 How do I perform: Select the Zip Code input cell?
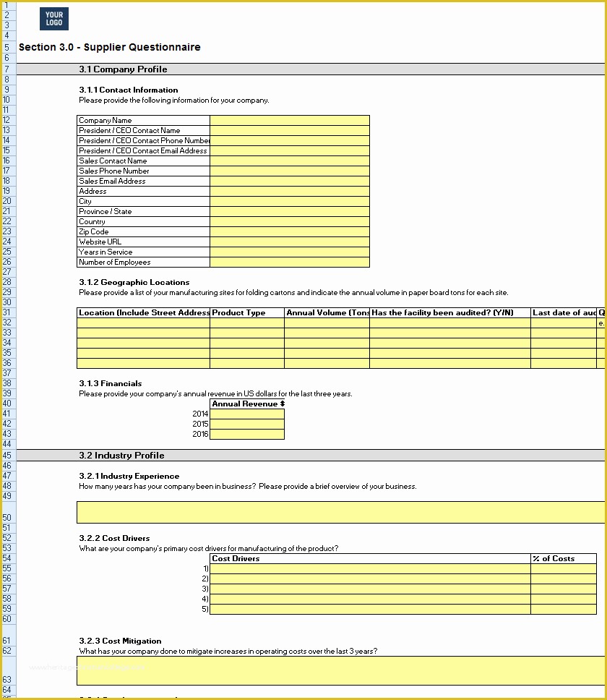point(290,231)
